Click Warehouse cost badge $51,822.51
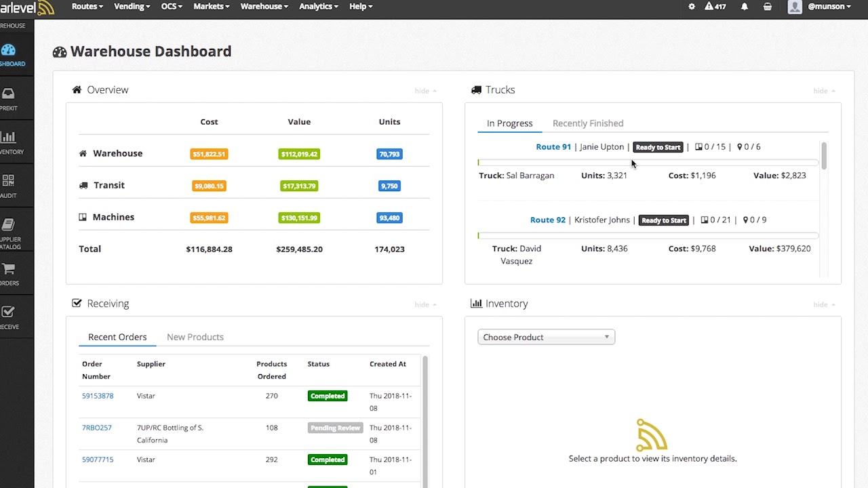The image size is (868, 488). pyautogui.click(x=209, y=154)
